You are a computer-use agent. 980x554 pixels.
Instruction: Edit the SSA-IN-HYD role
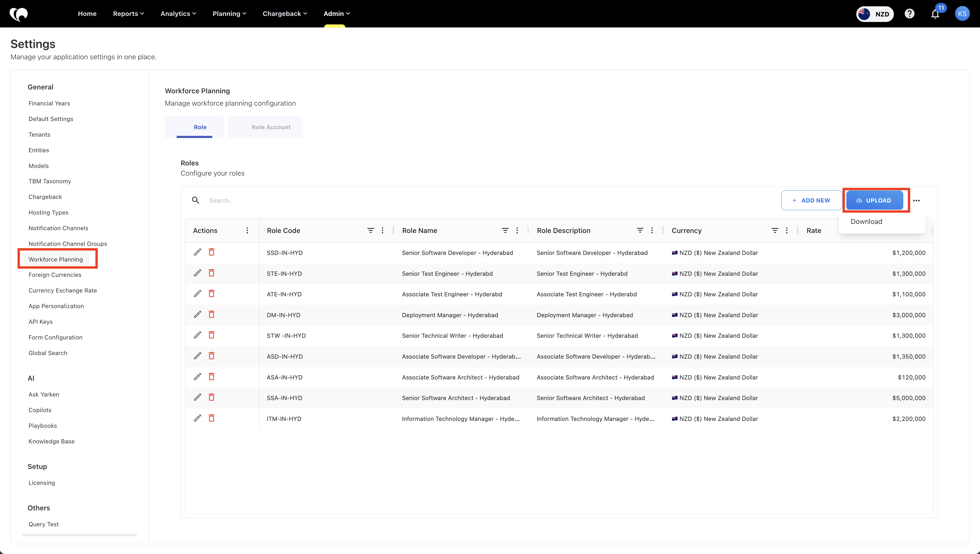[197, 398]
